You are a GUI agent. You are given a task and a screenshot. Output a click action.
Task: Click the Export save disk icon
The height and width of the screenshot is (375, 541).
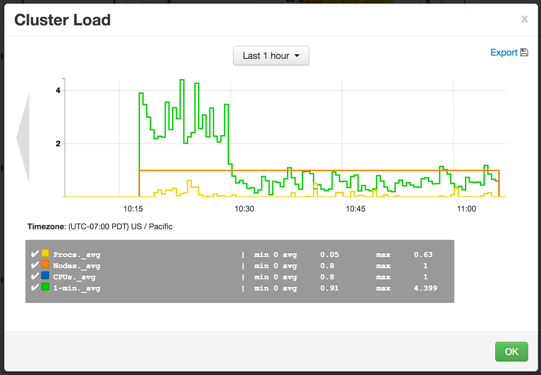pos(524,52)
